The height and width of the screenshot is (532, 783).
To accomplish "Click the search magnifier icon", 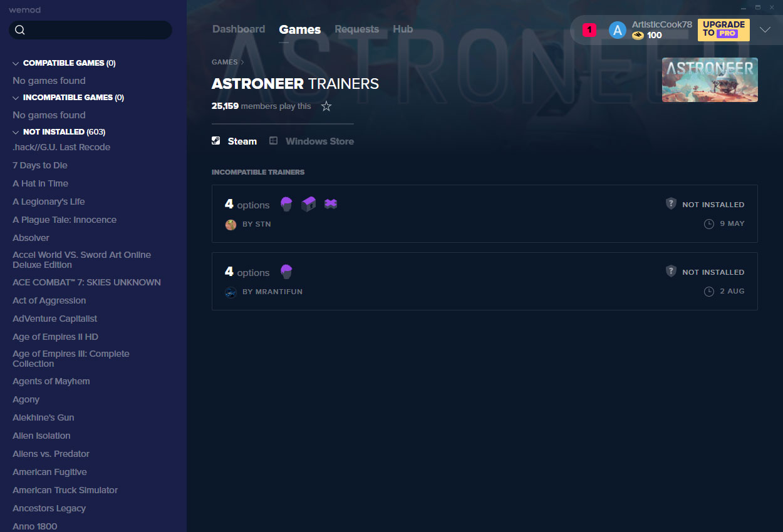I will 19,30.
